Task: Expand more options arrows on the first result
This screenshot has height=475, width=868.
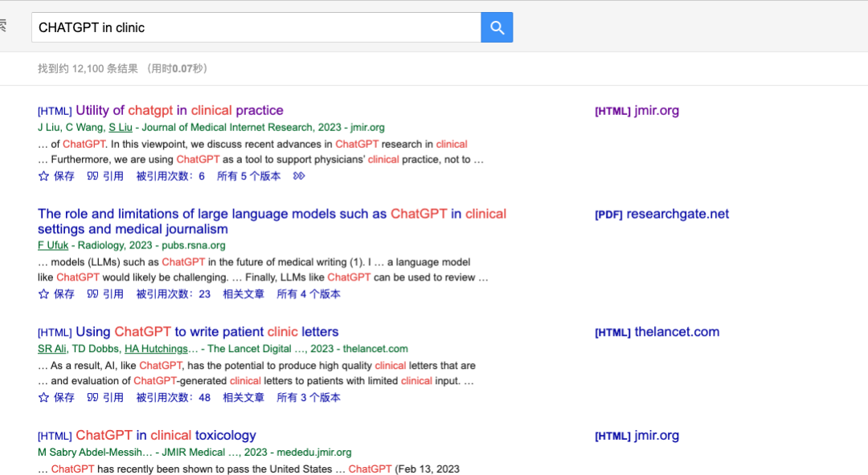Action: (299, 176)
